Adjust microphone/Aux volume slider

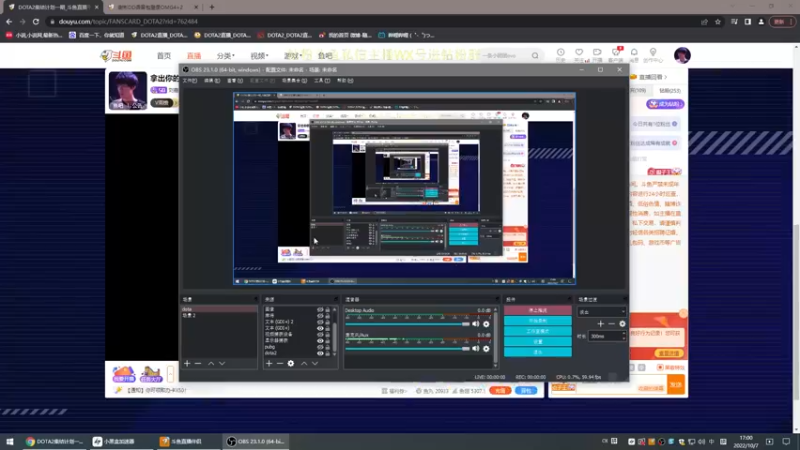[x=407, y=348]
